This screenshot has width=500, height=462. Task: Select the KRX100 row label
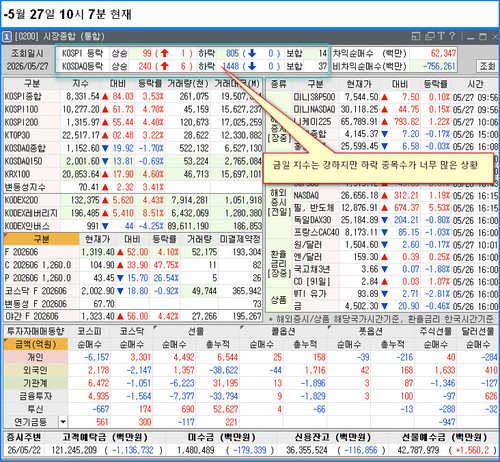[17, 174]
